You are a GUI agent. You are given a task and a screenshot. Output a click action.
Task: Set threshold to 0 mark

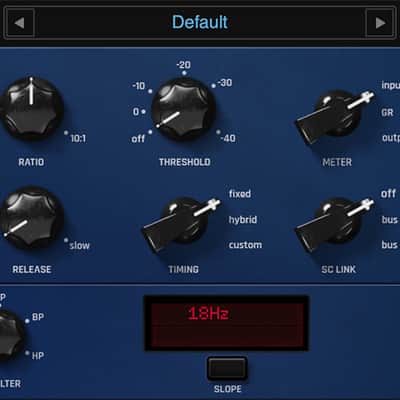[x=136, y=111]
